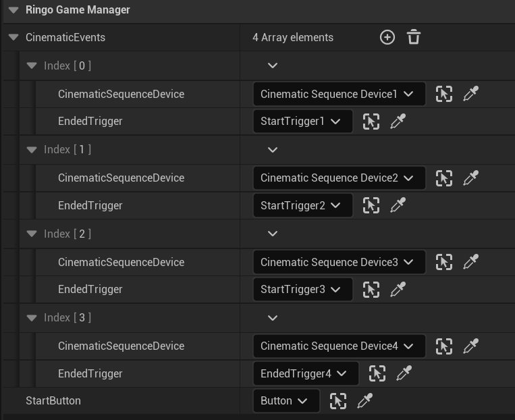This screenshot has width=515, height=420.
Task: Open options chevron for Index [ 1 ]
Action: point(273,150)
